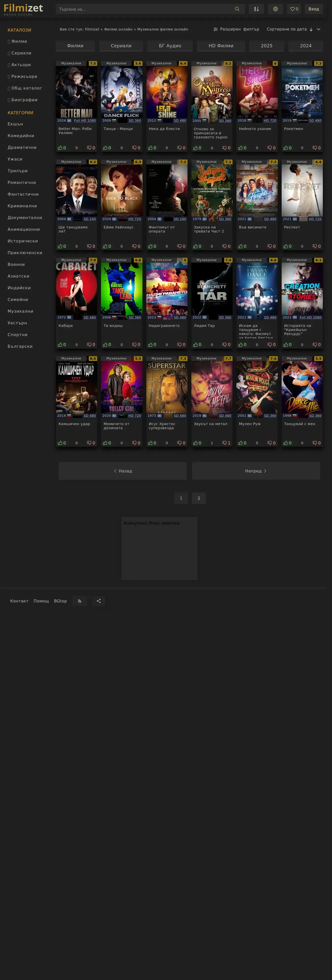Viewport: 332px width, 980px height.
Task: Like Надиграването
Action: point(152,345)
